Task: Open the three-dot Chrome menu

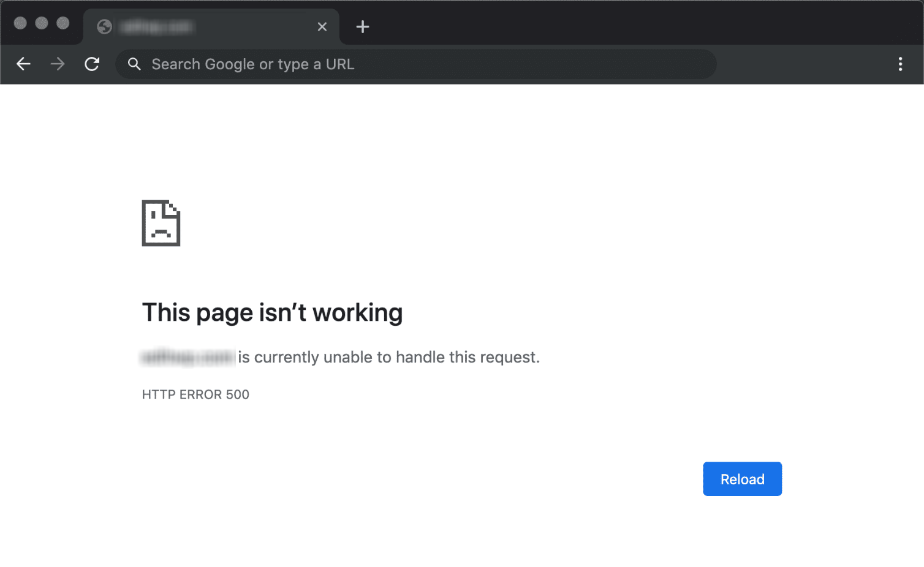Action: (900, 64)
